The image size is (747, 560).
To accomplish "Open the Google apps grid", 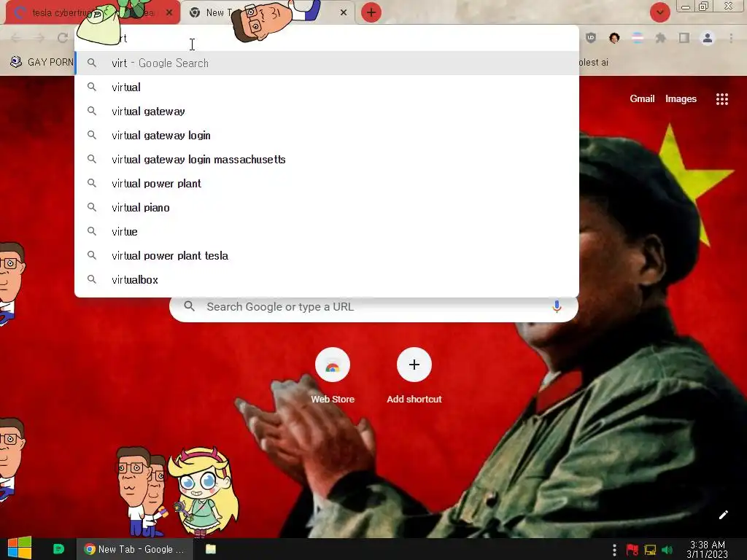I will click(x=721, y=99).
